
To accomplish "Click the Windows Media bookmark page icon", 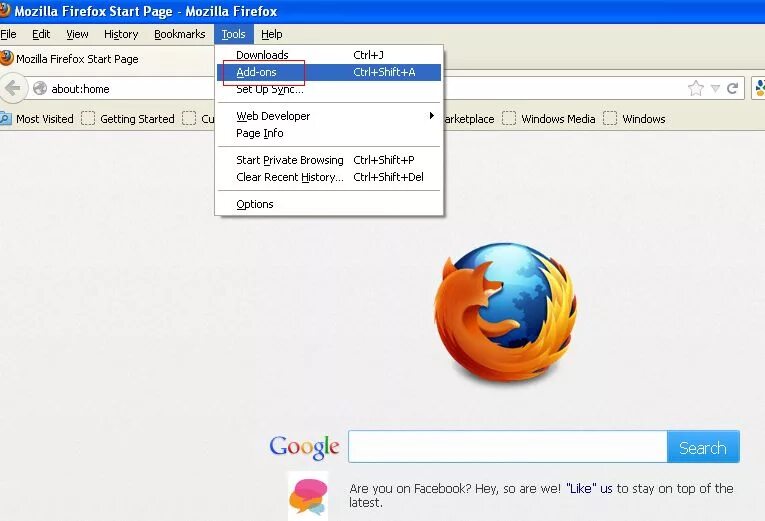I will 509,118.
